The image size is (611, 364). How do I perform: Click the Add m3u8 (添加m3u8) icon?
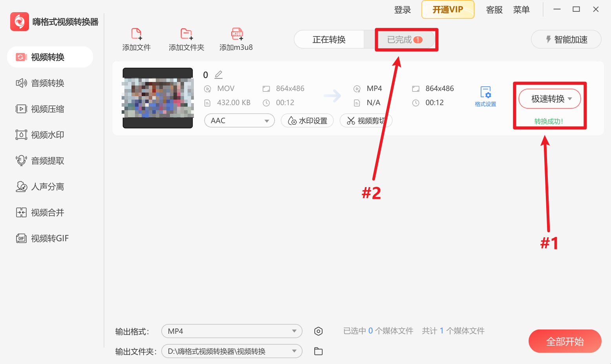[x=237, y=35]
